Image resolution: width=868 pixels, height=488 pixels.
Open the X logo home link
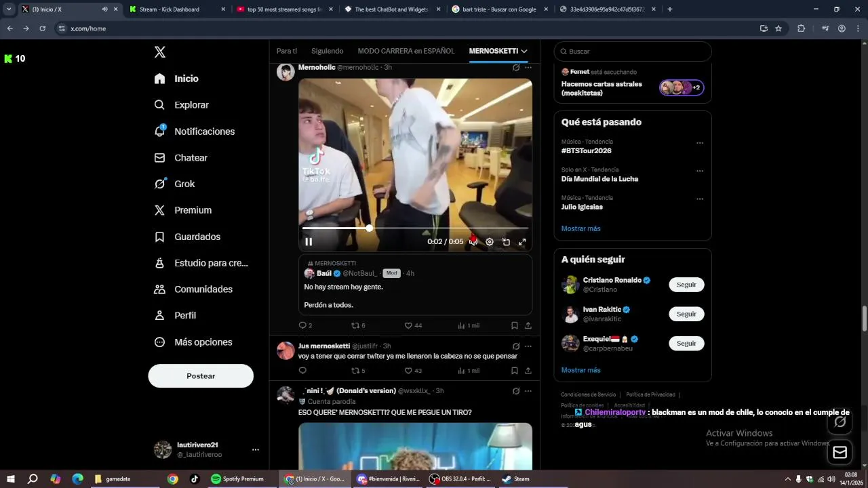tap(160, 52)
